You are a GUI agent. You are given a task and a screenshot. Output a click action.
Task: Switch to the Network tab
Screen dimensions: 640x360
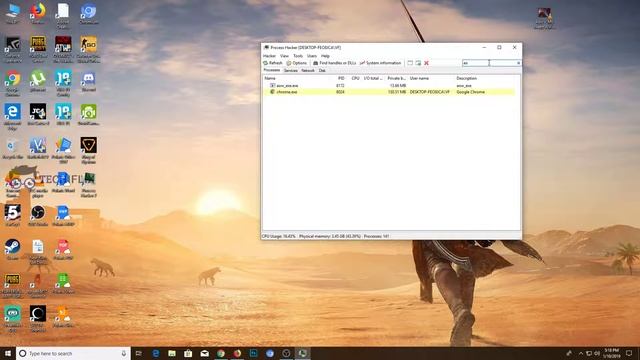[308, 71]
